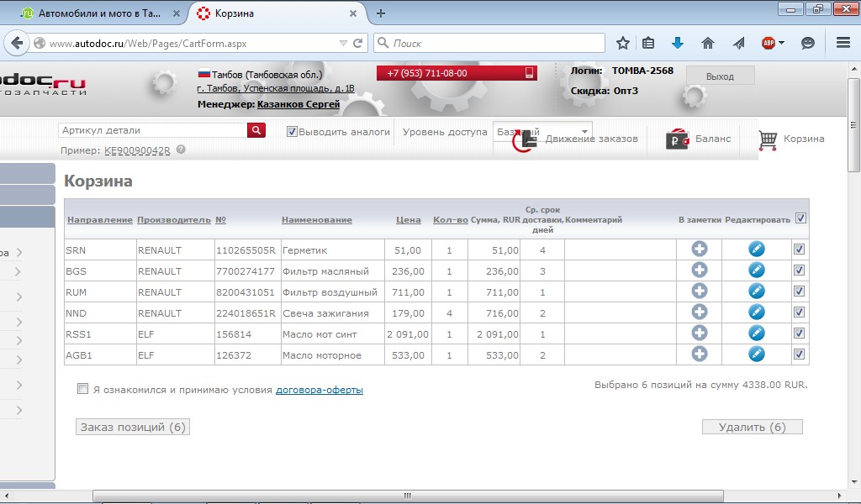Screen dimensions: 861x504
Task: Click the Удалить (6) button
Action: point(753,427)
